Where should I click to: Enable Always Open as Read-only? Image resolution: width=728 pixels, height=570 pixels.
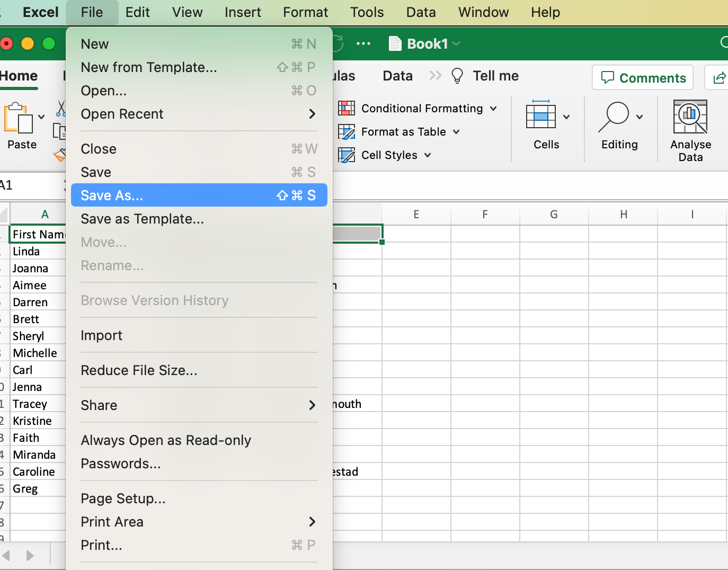[166, 440]
